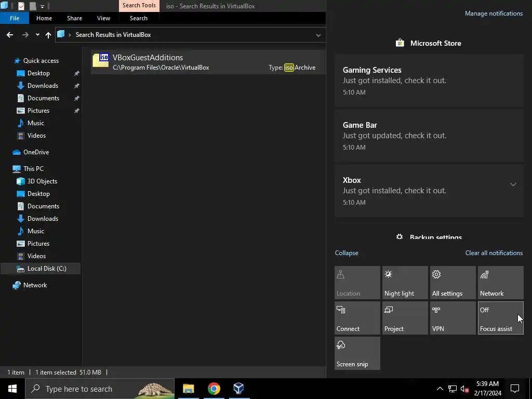Image resolution: width=532 pixels, height=399 pixels.
Task: Open Desktop under This PC
Action: (38, 194)
